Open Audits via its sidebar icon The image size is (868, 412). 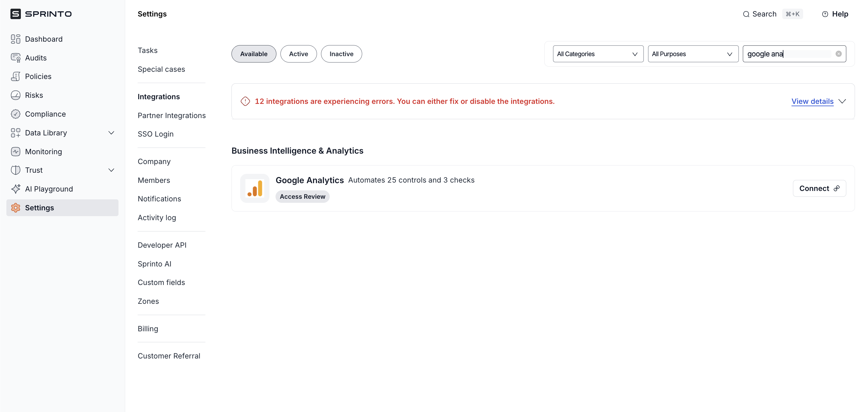(x=16, y=58)
